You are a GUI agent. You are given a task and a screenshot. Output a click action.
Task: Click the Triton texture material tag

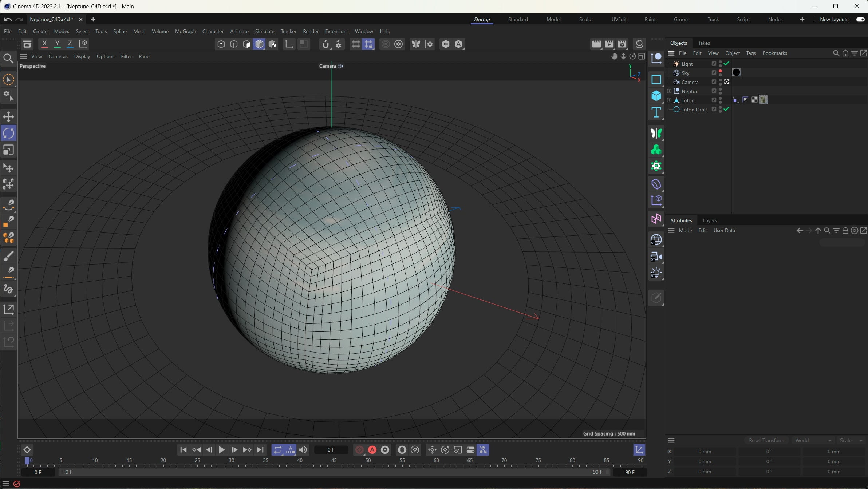click(764, 100)
